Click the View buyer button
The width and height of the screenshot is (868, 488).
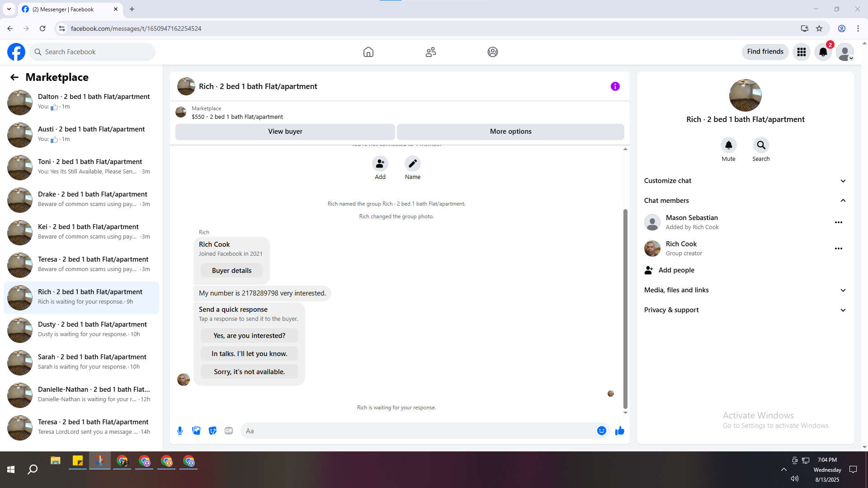click(285, 131)
